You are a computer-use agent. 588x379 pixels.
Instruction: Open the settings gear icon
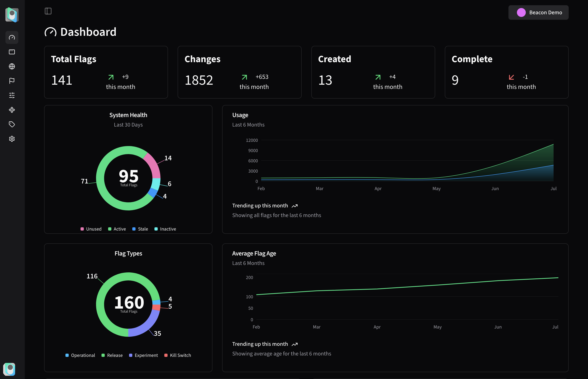click(x=12, y=139)
